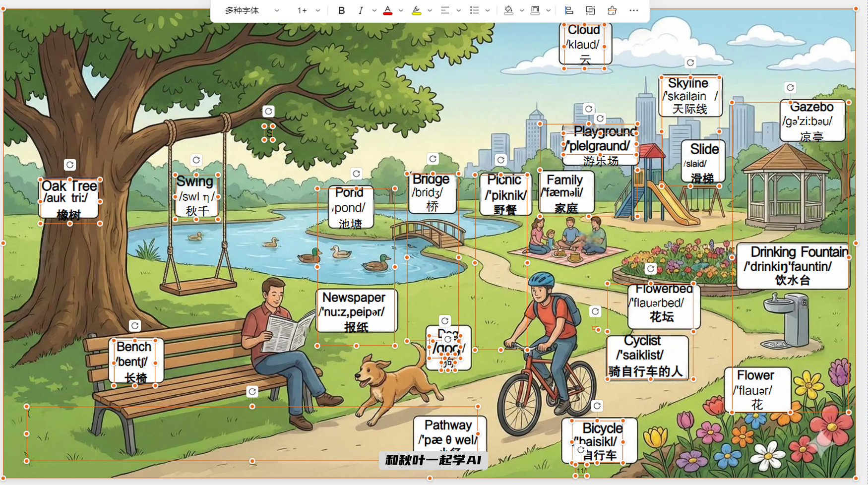Click the rotate handle above Oak Tree label

coord(70,165)
